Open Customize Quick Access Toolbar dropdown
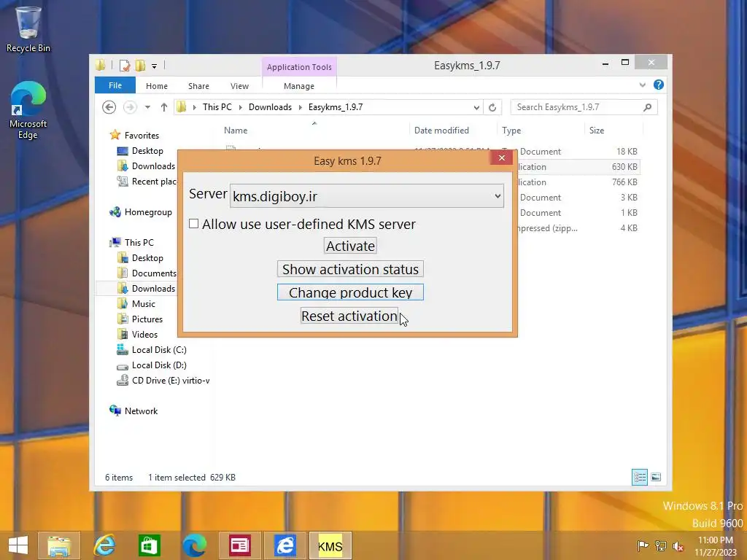The image size is (747, 560). (154, 66)
